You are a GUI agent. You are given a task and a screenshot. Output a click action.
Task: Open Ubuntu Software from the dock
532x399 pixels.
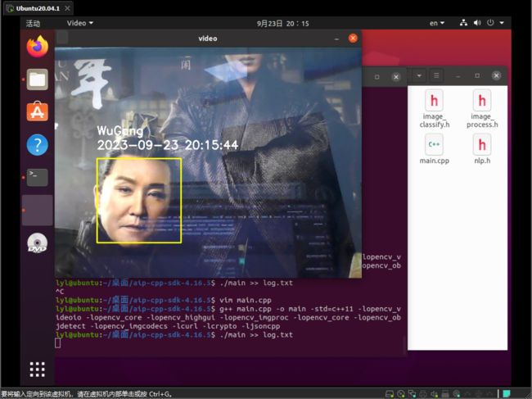click(38, 111)
